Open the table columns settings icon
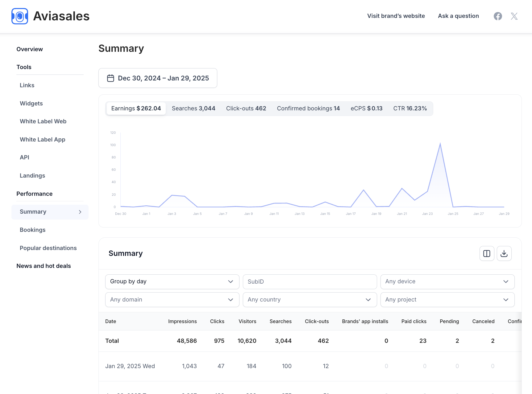 (x=487, y=253)
